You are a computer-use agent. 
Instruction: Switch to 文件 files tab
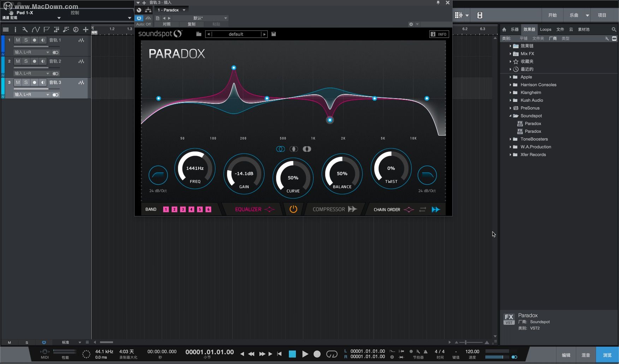pyautogui.click(x=560, y=30)
